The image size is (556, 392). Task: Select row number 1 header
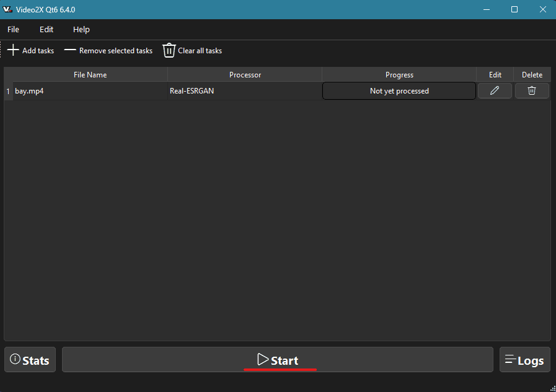click(x=8, y=91)
